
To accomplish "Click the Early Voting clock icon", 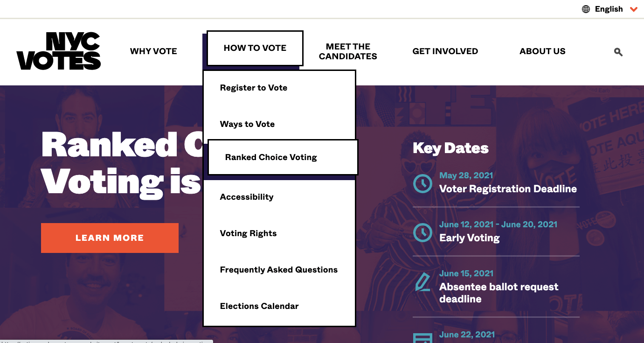I will point(423,232).
